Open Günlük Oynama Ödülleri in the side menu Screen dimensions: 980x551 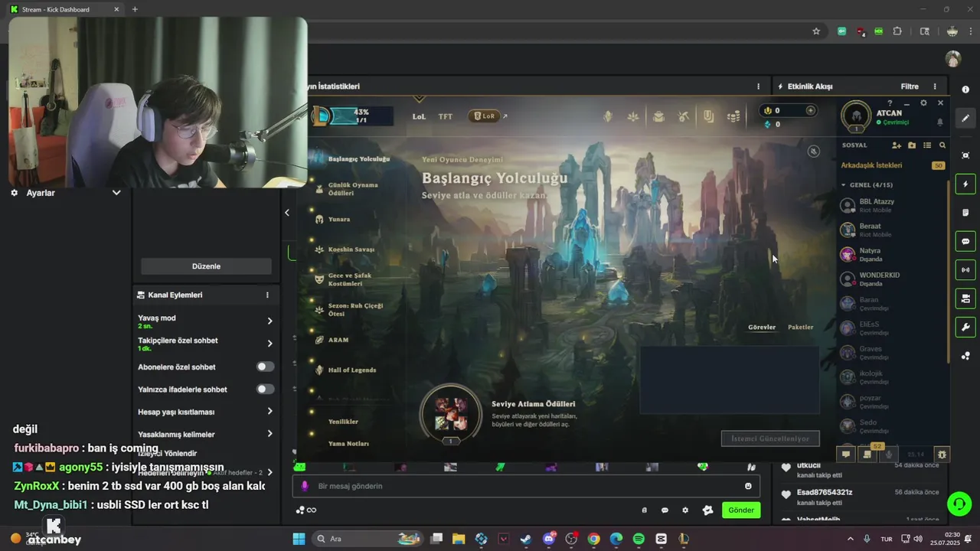click(x=353, y=189)
